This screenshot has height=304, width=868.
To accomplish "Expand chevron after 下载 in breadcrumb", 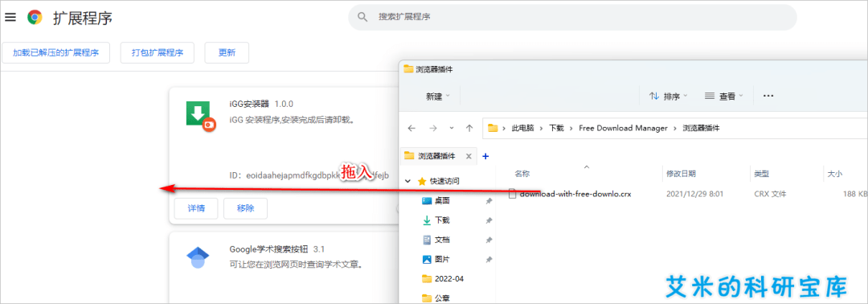I will [571, 128].
